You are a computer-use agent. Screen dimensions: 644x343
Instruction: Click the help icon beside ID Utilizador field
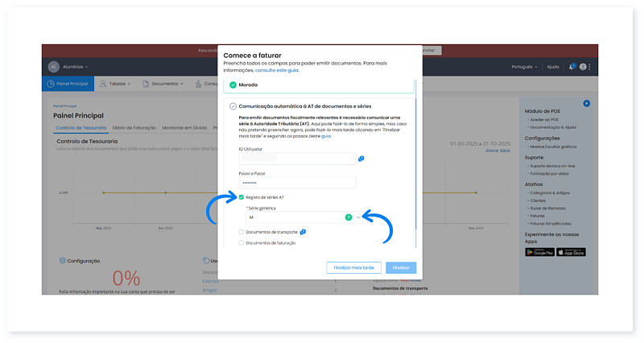361,159
